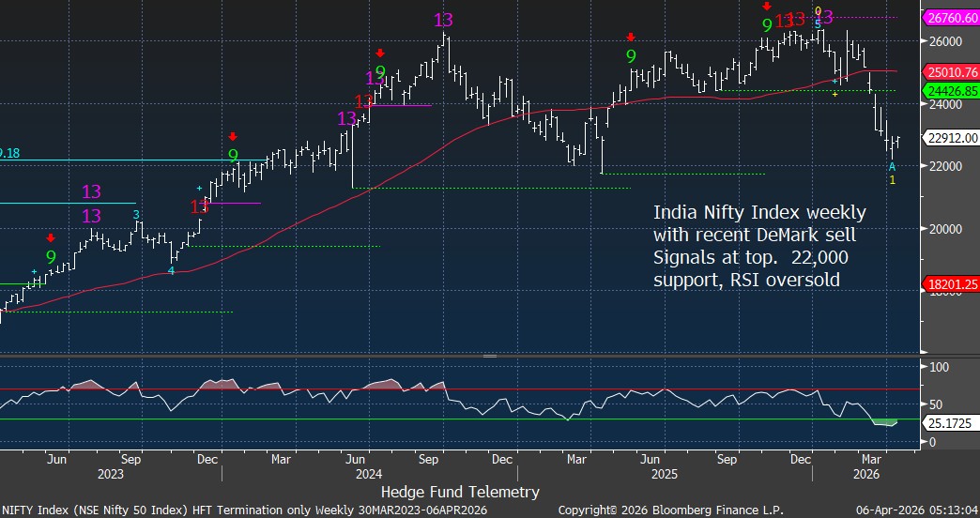Click the cyan A marker below the latest bars
980x518 pixels.
[x=893, y=166]
